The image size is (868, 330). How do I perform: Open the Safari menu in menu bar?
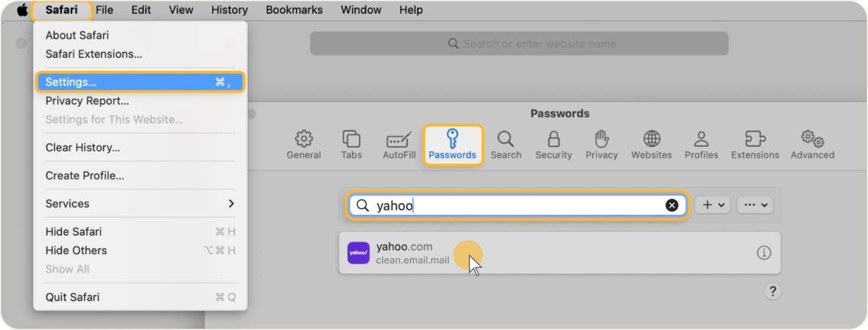pyautogui.click(x=61, y=10)
